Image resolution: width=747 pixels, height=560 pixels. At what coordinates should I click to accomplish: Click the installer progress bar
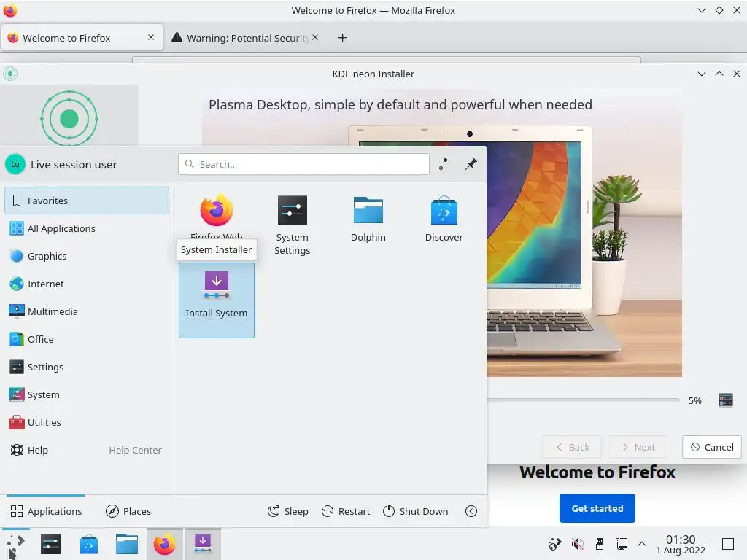click(583, 400)
